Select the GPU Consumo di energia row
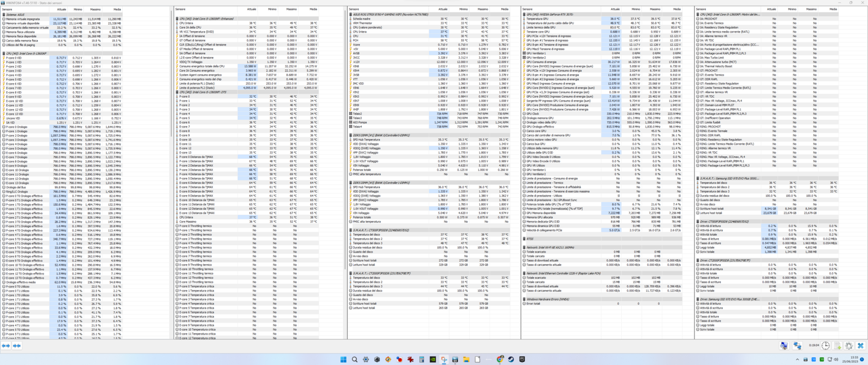 (602, 62)
